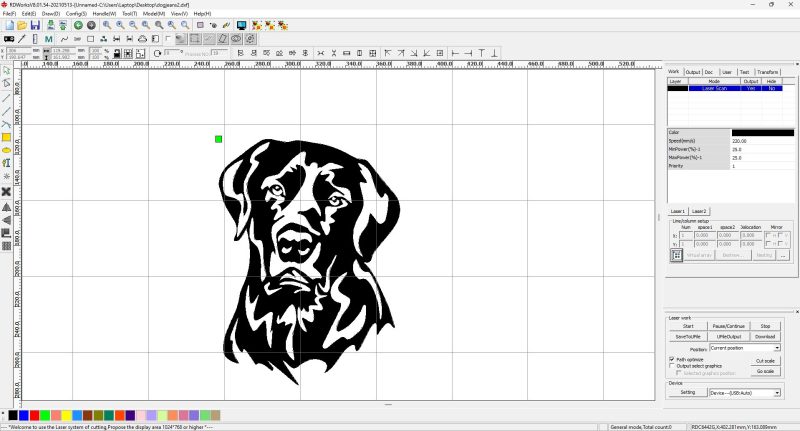The height and width of the screenshot is (431, 800).
Task: Click the Download button
Action: coord(765,337)
